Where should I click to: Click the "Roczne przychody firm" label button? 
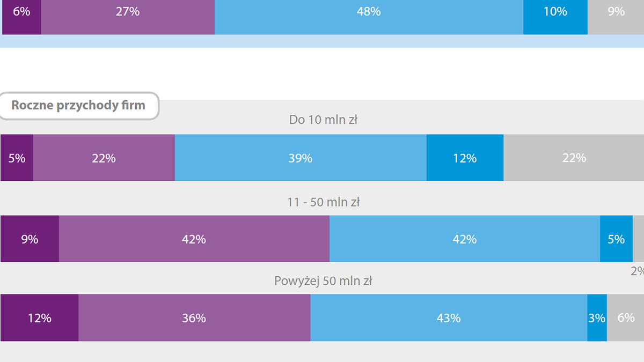click(x=78, y=105)
